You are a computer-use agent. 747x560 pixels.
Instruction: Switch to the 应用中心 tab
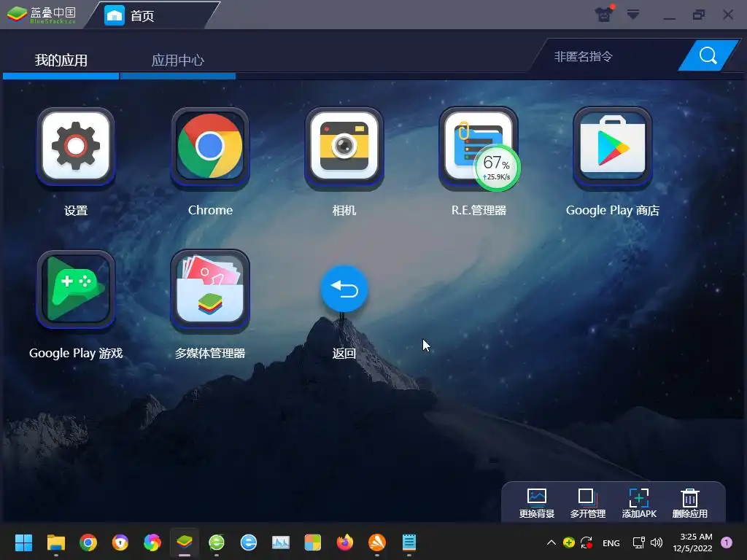click(x=178, y=61)
